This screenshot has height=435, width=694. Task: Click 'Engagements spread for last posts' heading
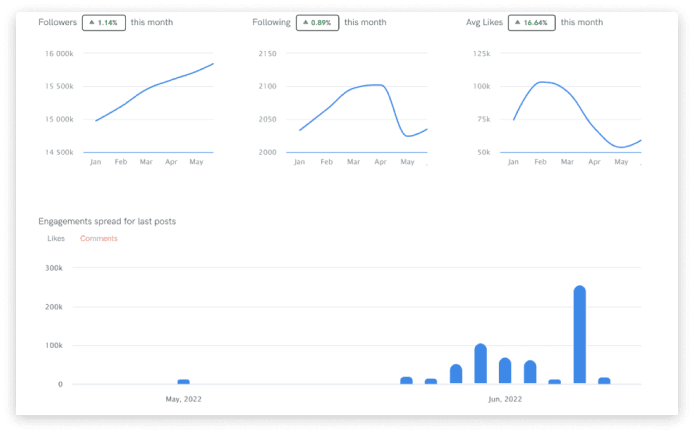[x=107, y=220]
